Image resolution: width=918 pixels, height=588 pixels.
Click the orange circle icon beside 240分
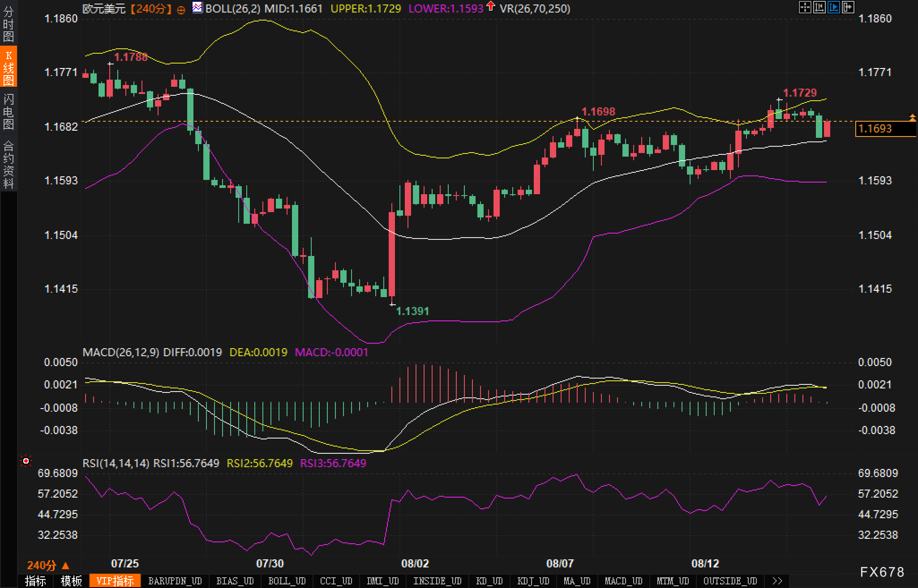(x=181, y=9)
